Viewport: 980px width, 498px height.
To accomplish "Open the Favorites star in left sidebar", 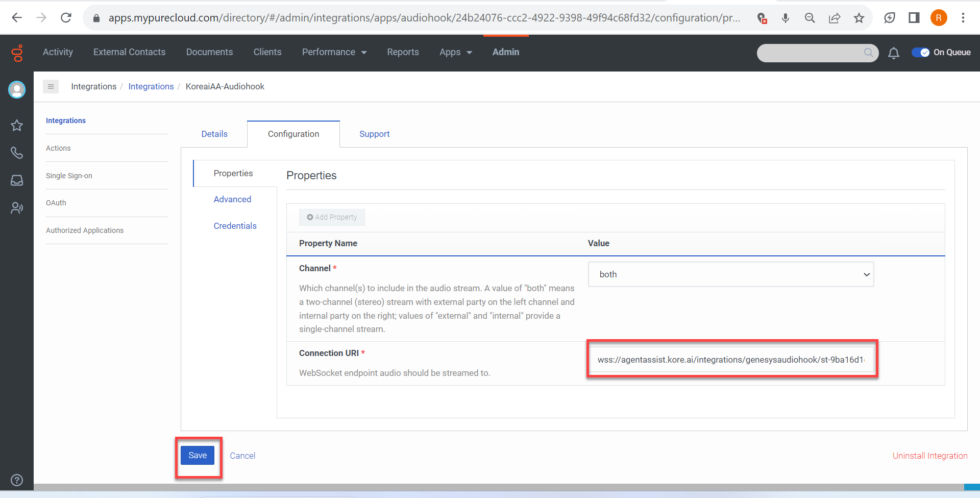I will tap(17, 125).
